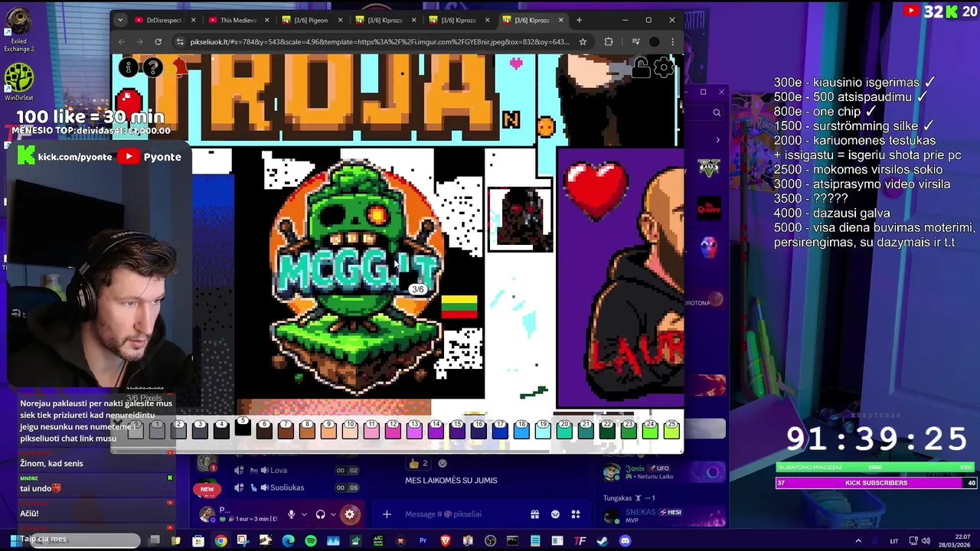Choose blue color swatch number 17

tap(500, 429)
